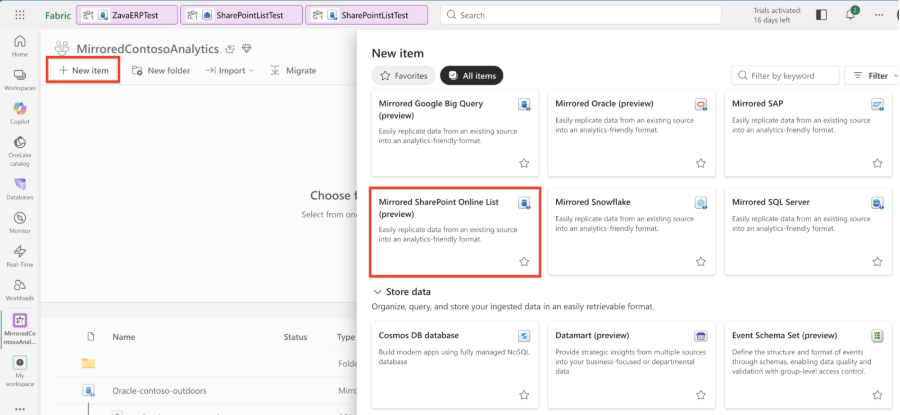Select MirroredContosoAnalytics workspace in the sidebar
This screenshot has width=900, height=415.
(20, 328)
